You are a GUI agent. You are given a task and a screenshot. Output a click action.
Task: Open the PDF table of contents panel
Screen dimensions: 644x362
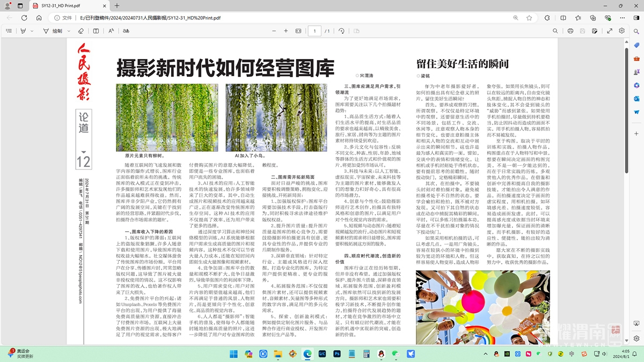pyautogui.click(x=9, y=31)
